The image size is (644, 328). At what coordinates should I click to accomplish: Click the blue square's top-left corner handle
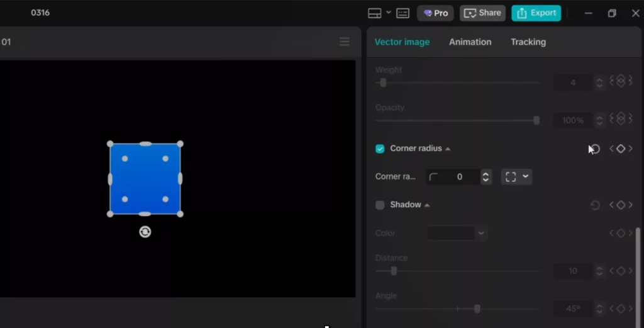click(110, 144)
